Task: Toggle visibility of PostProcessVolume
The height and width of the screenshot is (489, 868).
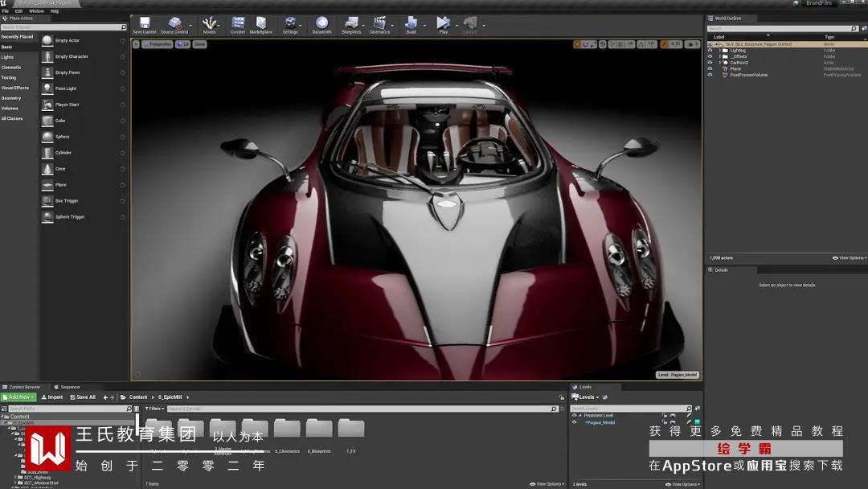Action: click(x=710, y=75)
